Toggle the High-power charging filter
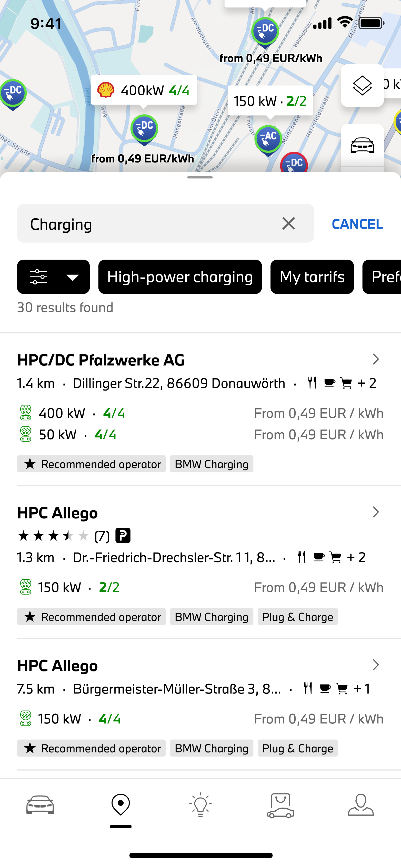This screenshot has width=401, height=868. [x=180, y=277]
